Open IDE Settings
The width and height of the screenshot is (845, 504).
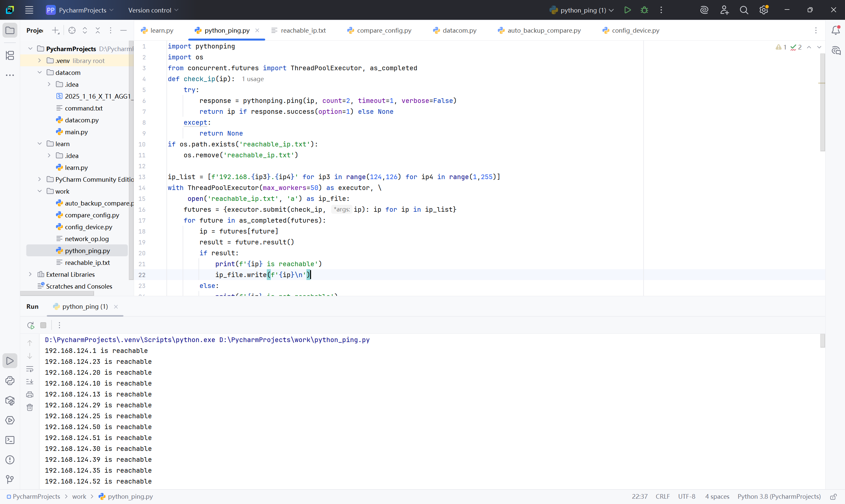764,10
